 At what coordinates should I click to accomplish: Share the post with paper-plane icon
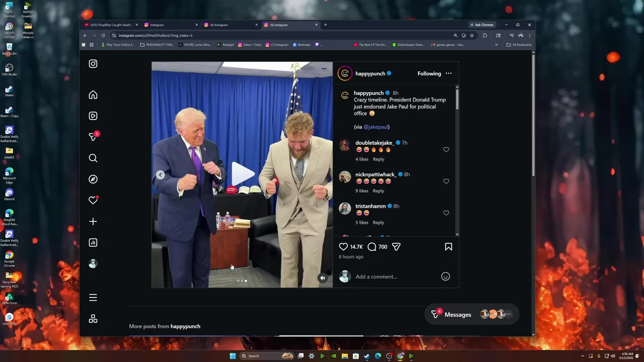tap(396, 247)
